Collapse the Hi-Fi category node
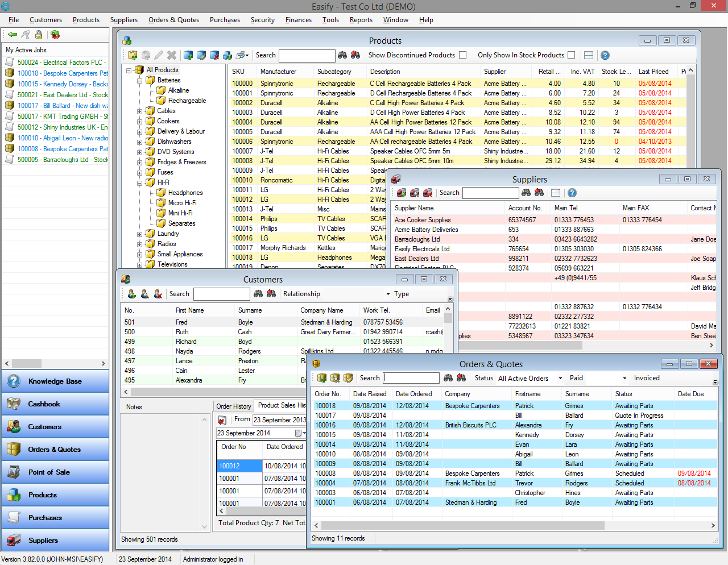This screenshot has height=565, width=728. (140, 183)
